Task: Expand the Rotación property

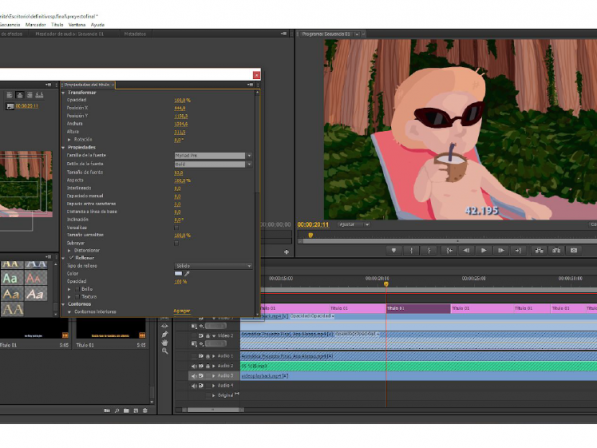Action: (x=69, y=140)
